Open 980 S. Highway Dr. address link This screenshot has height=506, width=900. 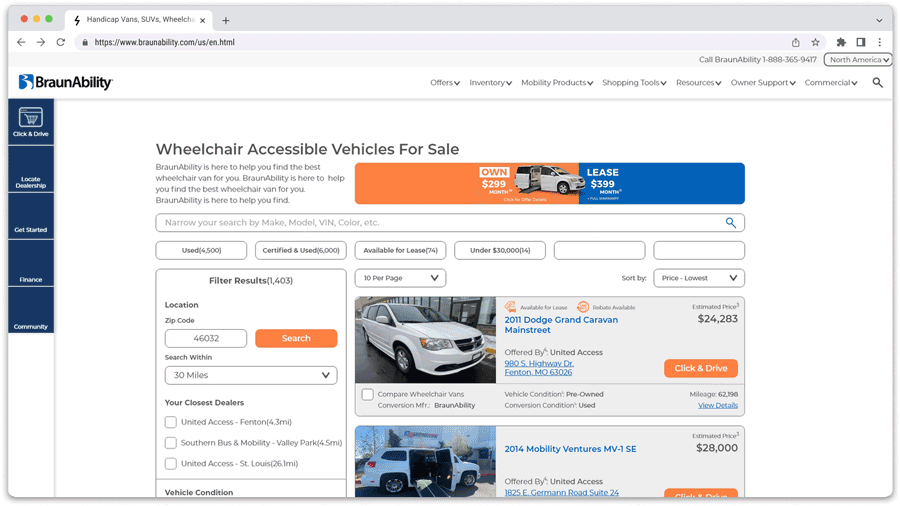538,368
